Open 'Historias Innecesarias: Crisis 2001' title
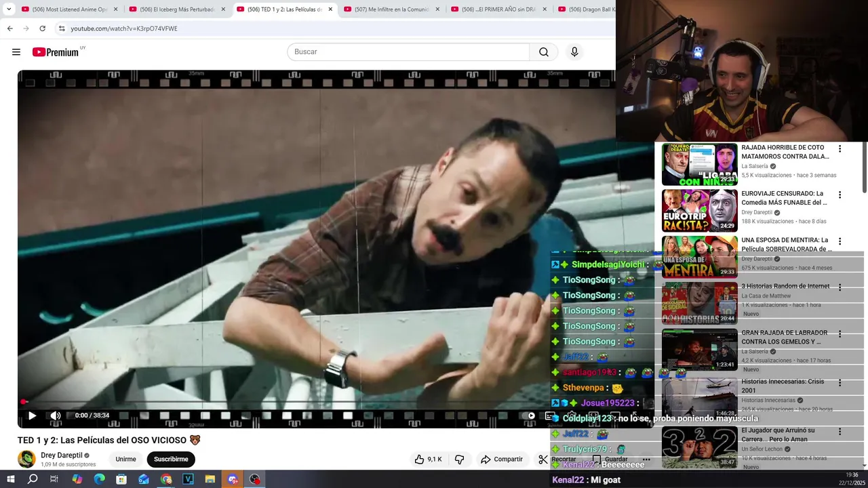 click(783, 386)
